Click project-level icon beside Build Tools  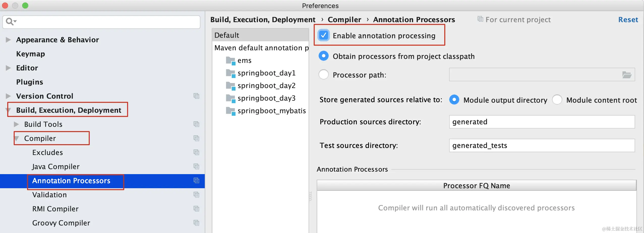(x=196, y=124)
